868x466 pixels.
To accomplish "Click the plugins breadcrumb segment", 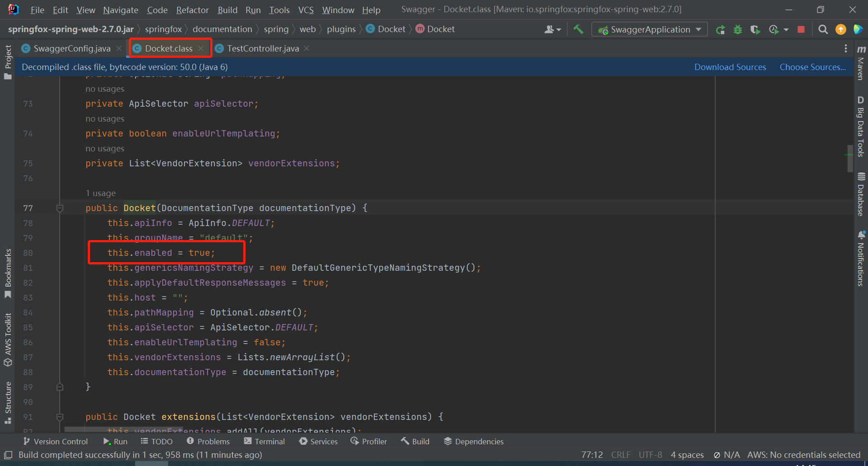I will (341, 29).
